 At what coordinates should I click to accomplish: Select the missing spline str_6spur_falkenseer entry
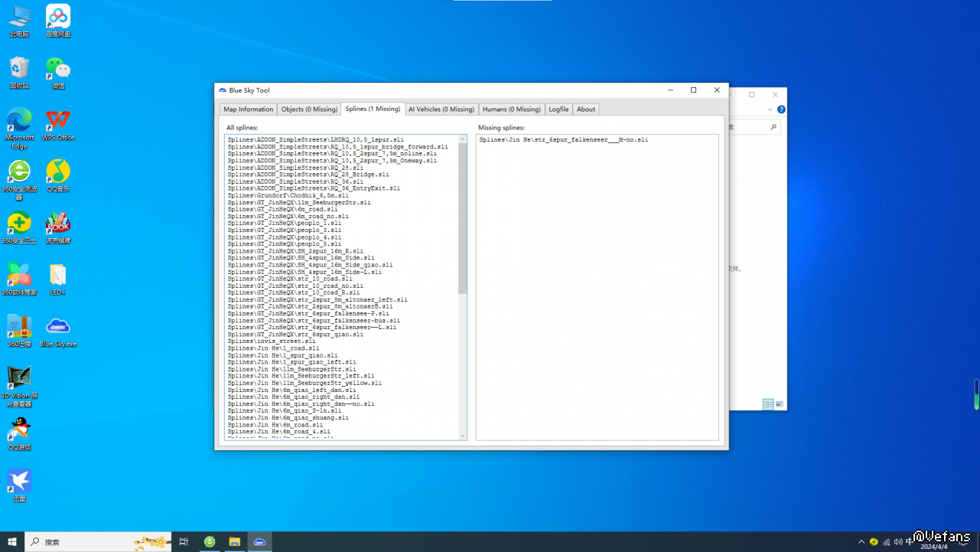click(564, 140)
